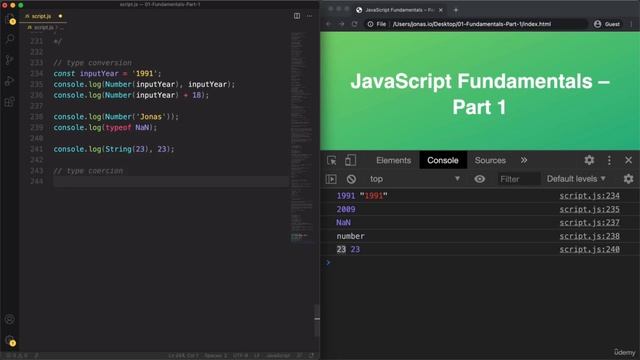Close the DevTools panel
Image resolution: width=640 pixels, height=360 pixels.
coord(629,160)
